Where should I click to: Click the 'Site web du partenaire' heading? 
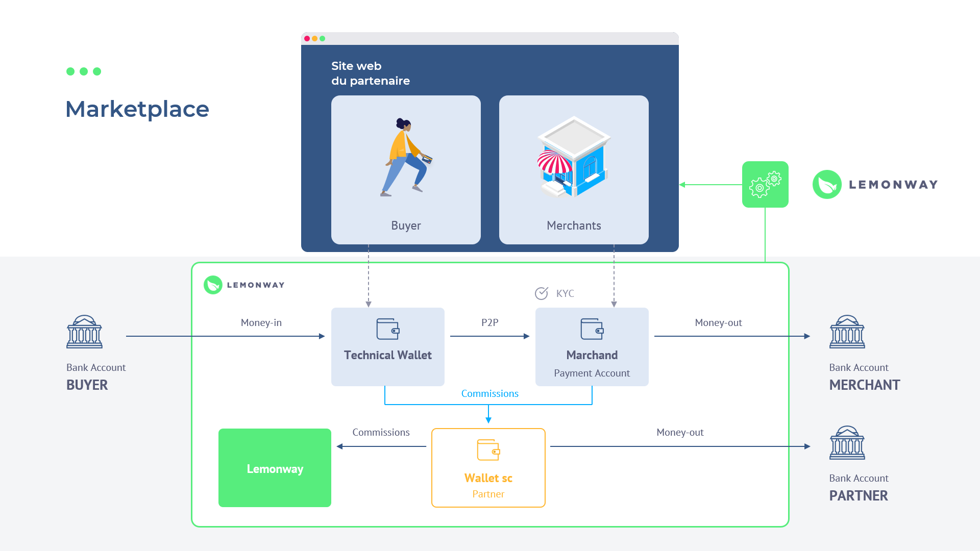[x=371, y=73]
